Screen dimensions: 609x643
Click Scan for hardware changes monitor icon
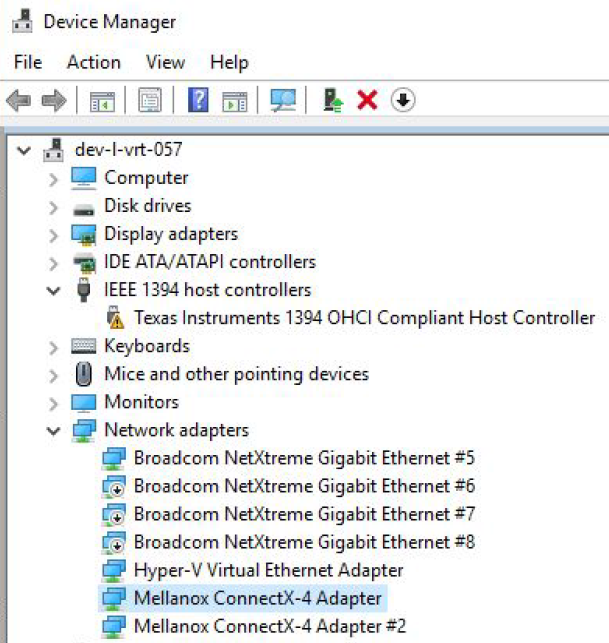pyautogui.click(x=284, y=100)
